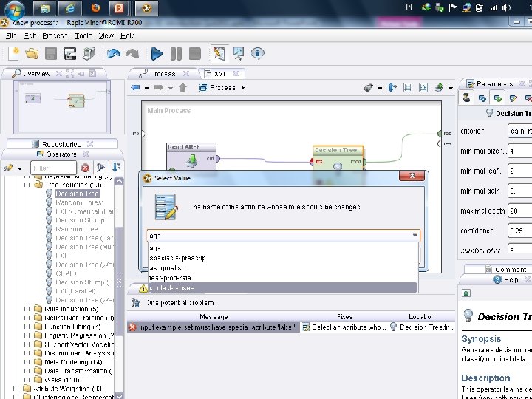Click the Save As icon in toolbar
This screenshot has height=399, width=532.
(x=69, y=54)
